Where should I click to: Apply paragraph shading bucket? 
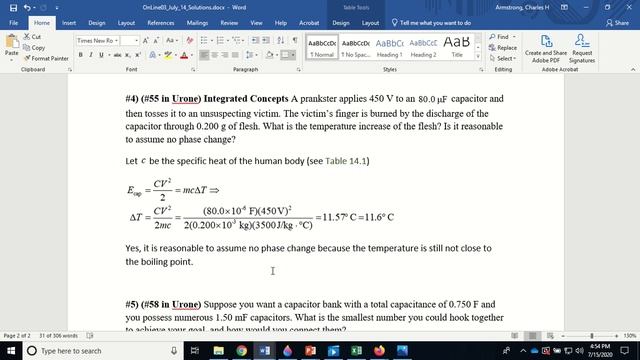(x=269, y=55)
